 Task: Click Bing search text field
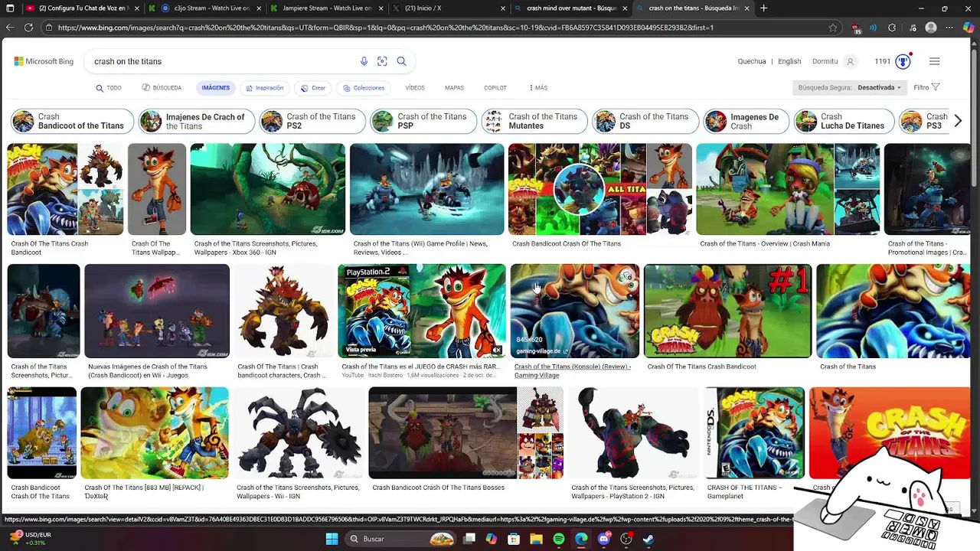coord(222,61)
